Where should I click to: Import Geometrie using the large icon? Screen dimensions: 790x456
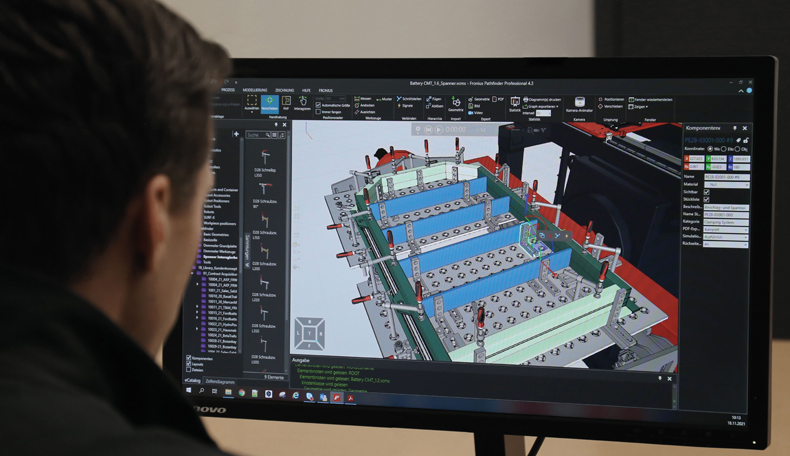[x=456, y=104]
